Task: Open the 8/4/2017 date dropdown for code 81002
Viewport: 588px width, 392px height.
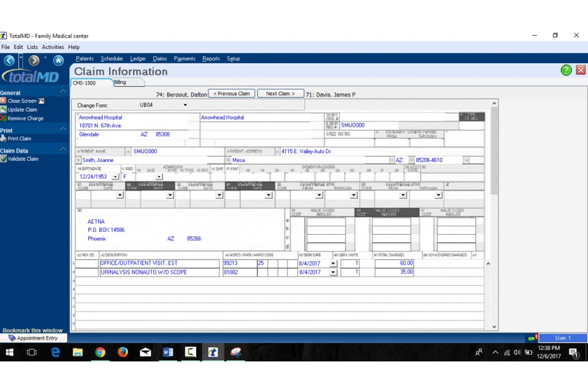Action: [333, 272]
